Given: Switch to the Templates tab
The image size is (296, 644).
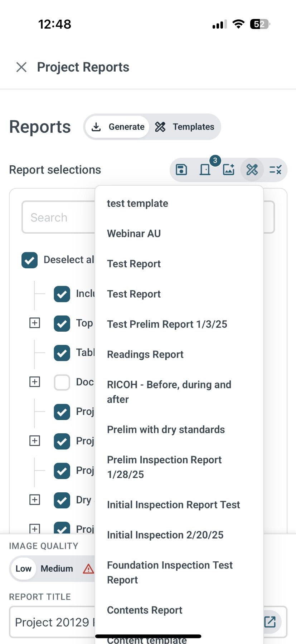Looking at the screenshot, I should click(185, 127).
